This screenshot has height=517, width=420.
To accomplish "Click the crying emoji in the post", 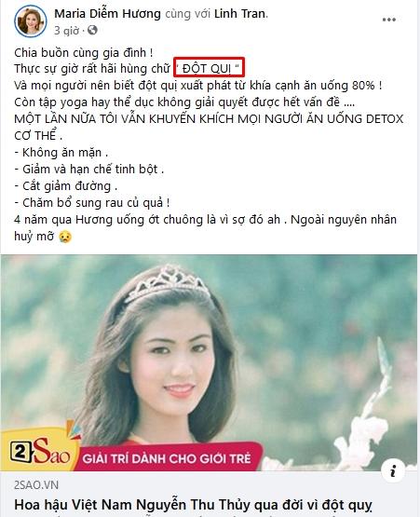I will 65,237.
